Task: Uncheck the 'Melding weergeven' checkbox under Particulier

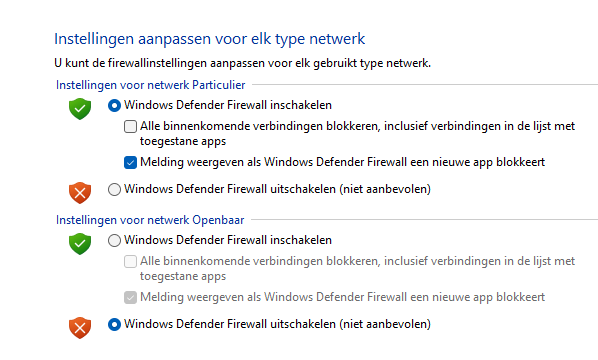Action: tap(130, 162)
